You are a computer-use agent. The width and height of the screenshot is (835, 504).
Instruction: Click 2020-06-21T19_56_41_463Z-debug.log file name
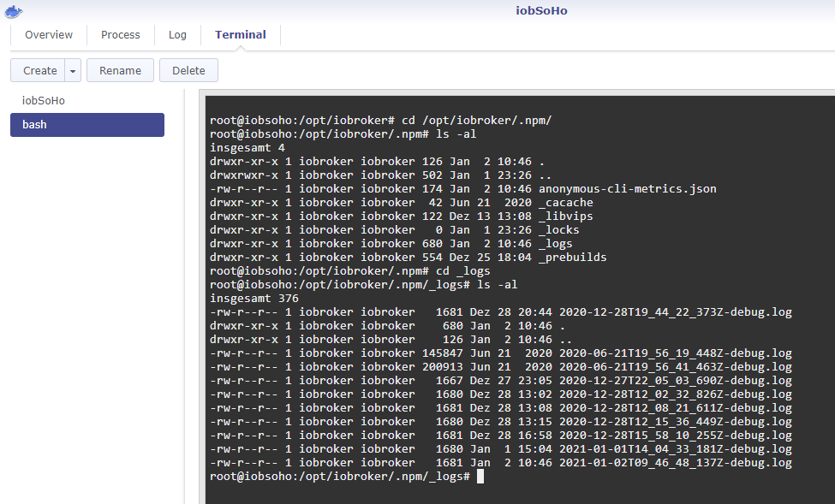[675, 367]
